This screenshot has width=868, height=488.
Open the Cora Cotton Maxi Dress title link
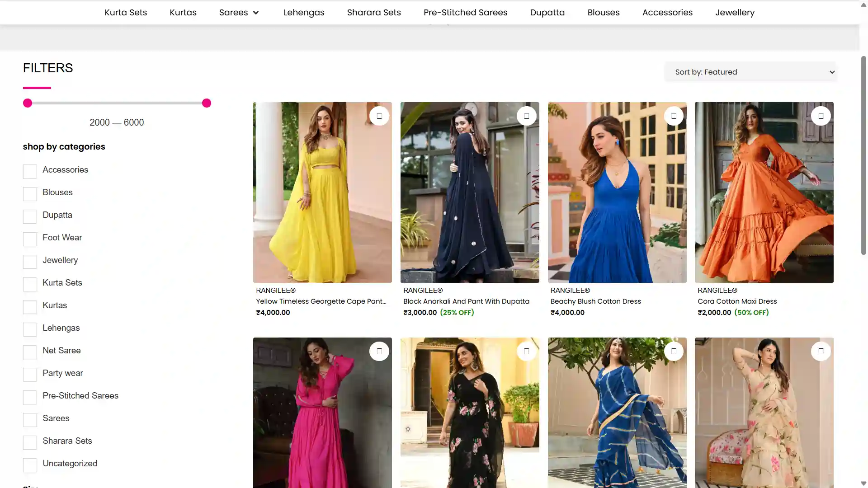737,301
